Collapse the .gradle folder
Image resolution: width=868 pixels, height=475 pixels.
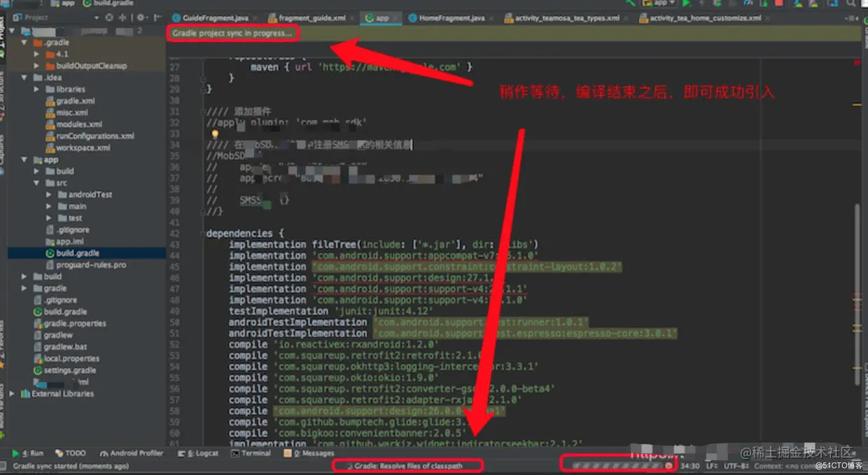click(x=25, y=42)
